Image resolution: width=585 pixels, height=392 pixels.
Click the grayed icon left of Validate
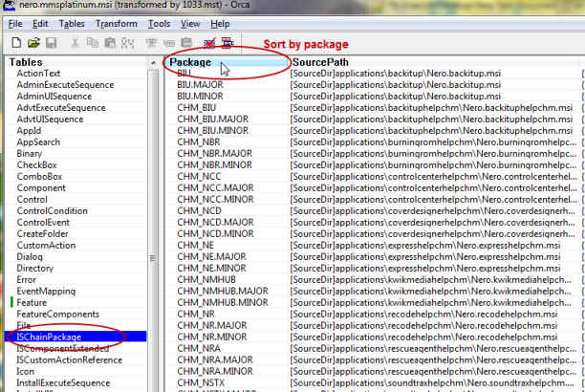[x=186, y=43]
